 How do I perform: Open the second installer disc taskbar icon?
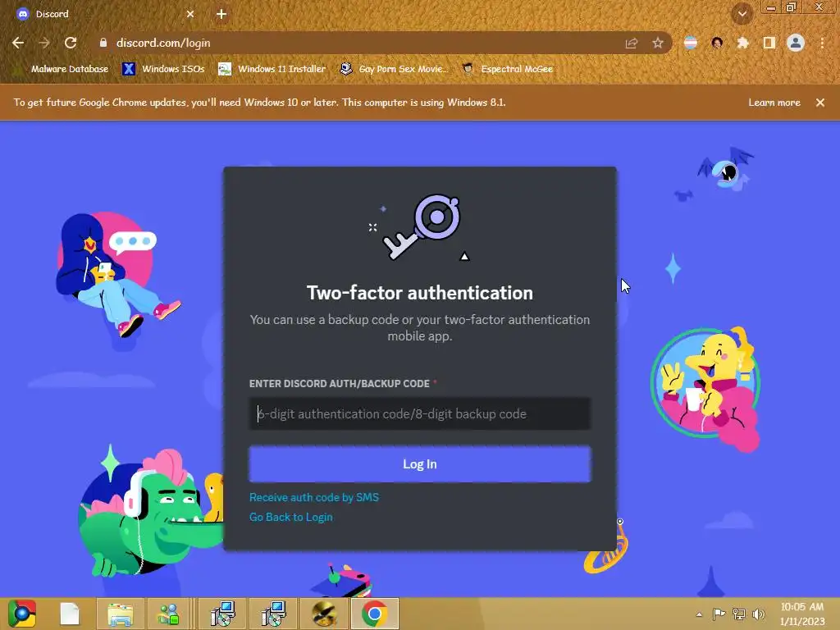(273, 614)
